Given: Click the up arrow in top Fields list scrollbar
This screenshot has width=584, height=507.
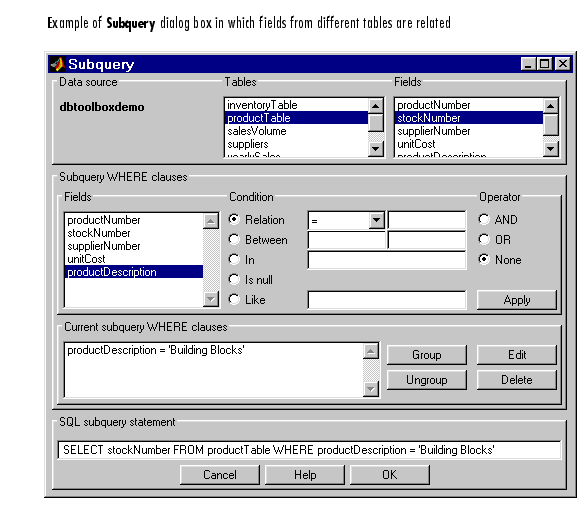Looking at the screenshot, I should click(x=550, y=106).
